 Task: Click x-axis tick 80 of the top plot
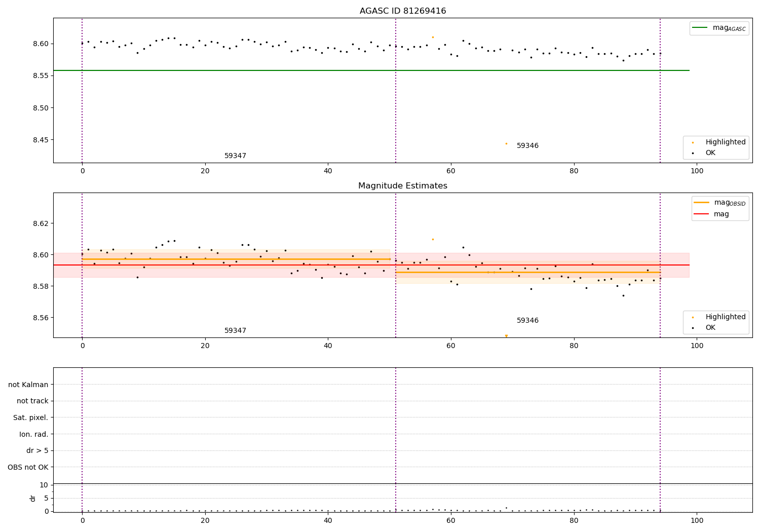[x=574, y=171]
